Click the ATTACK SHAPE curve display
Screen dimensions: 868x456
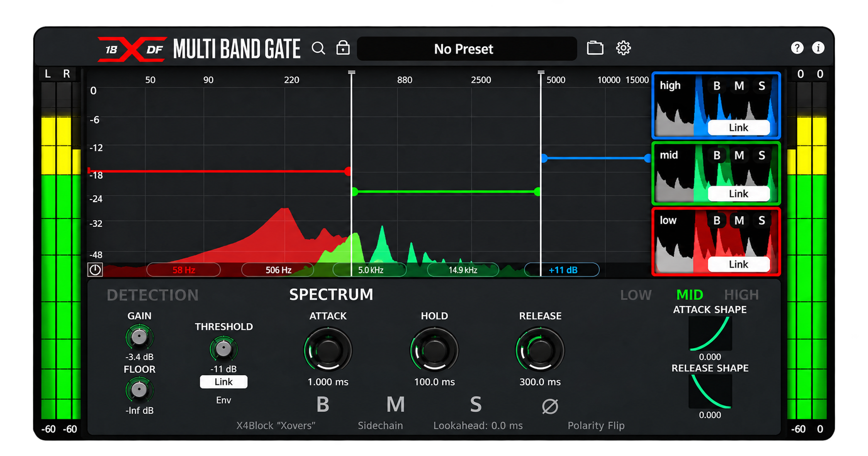tap(710, 334)
